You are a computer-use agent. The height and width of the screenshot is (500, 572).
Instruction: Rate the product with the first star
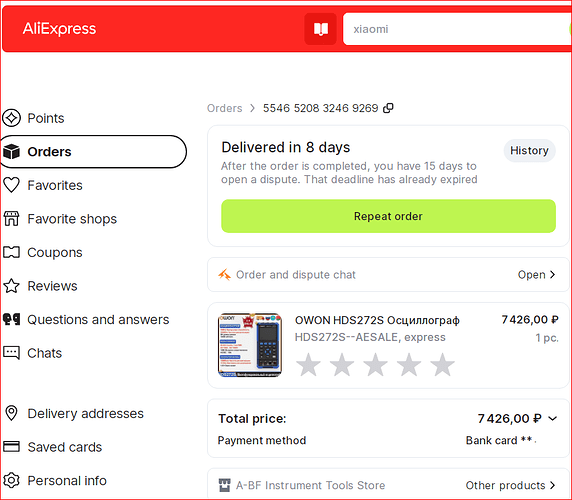coord(308,364)
